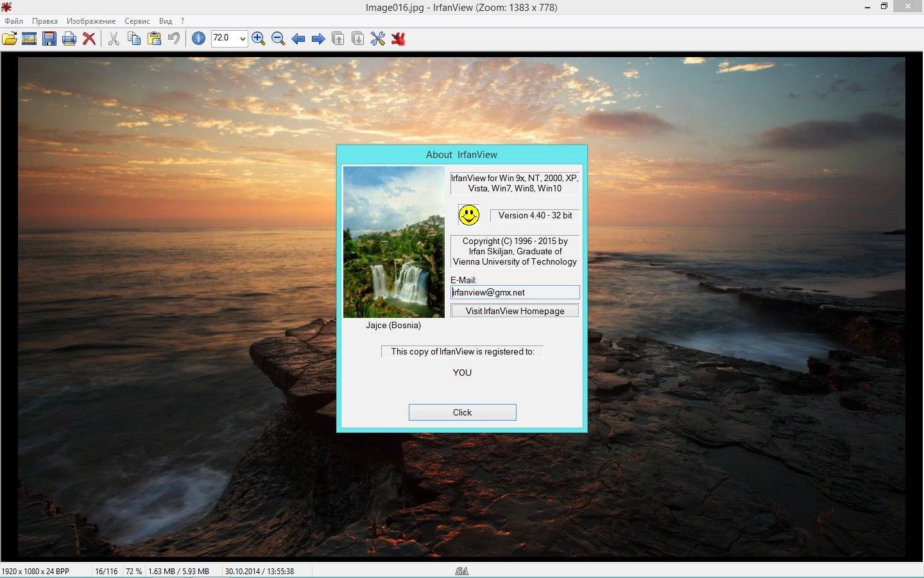
Task: Open the Сервис menu
Action: coord(137,21)
